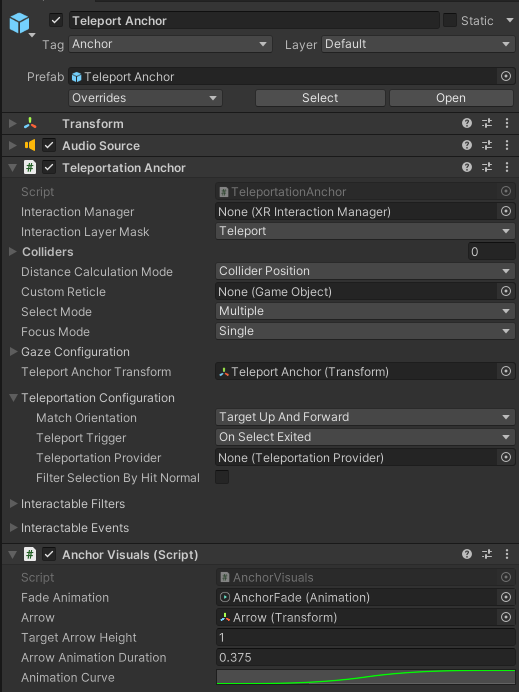Toggle the GameObject active checkbox

coord(56,20)
